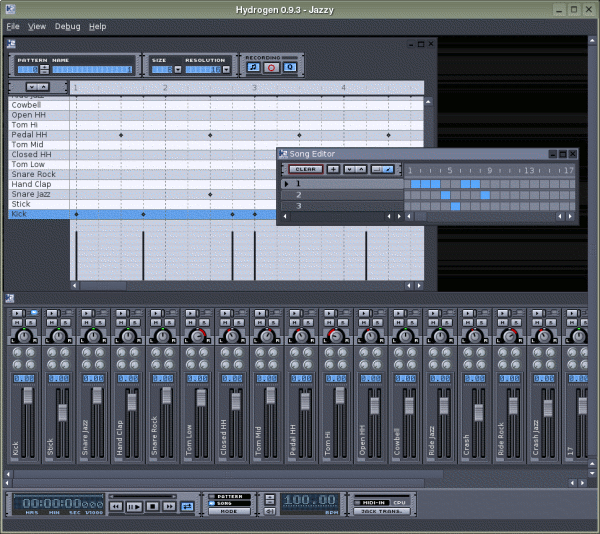
Task: Select the Snare Jazz instrument row
Action: point(30,194)
